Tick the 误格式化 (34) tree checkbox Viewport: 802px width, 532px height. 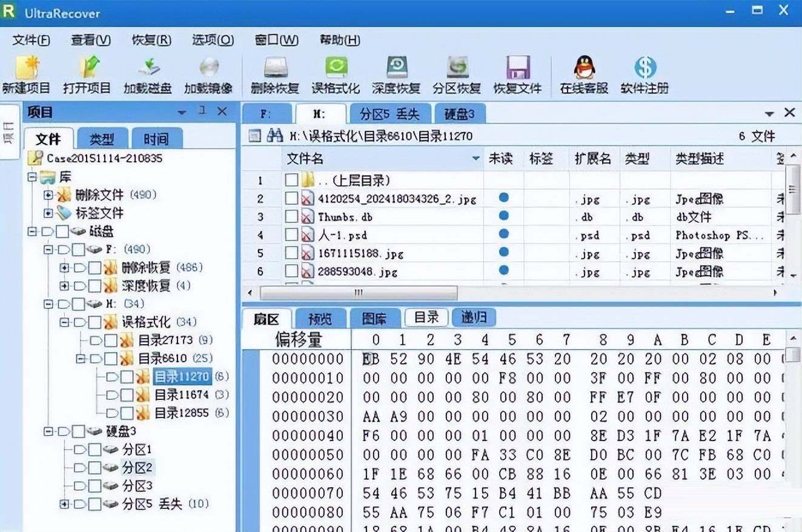click(94, 322)
